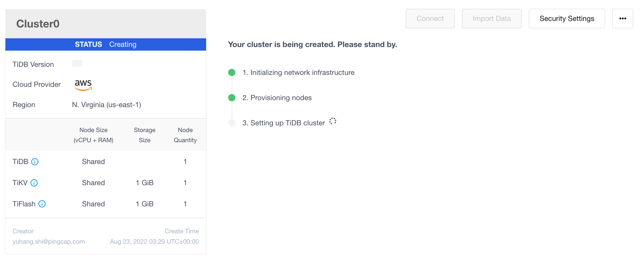This screenshot has height=261, width=644.
Task: Click the Aug 23, 2022 03:29 timestamp
Action: 154,242
